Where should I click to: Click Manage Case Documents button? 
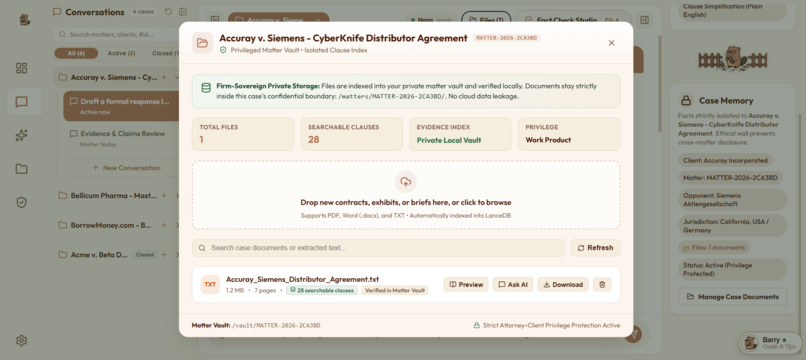(x=732, y=297)
